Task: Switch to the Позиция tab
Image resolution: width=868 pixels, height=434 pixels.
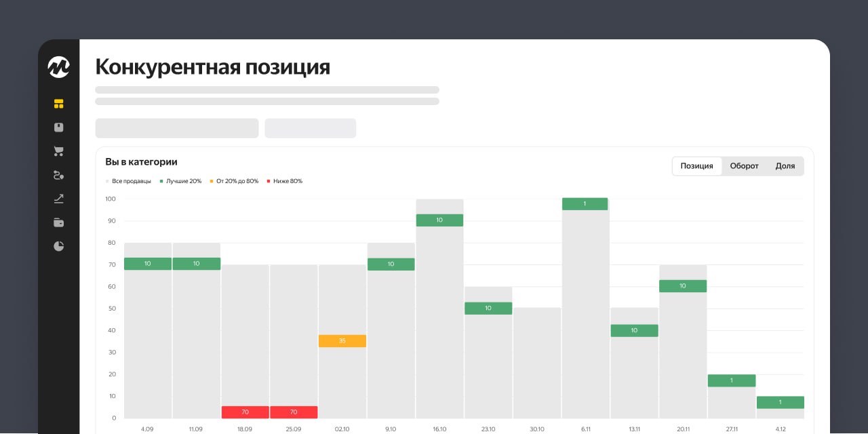Action: click(696, 166)
